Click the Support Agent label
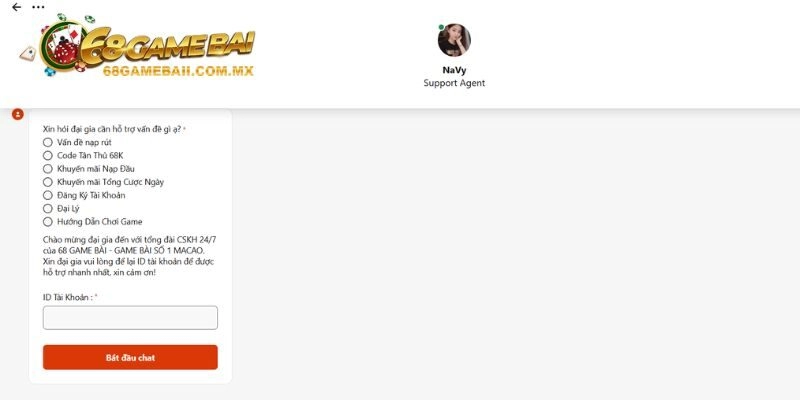800x400 pixels. (454, 83)
